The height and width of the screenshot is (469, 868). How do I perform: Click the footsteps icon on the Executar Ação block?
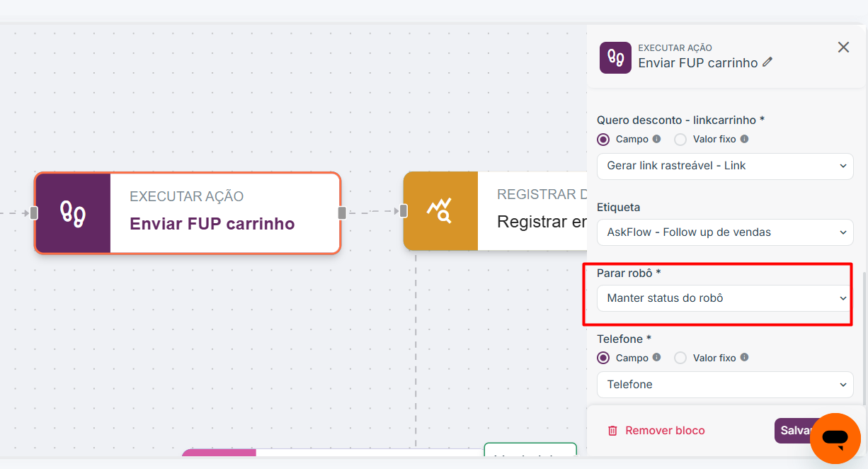(73, 213)
